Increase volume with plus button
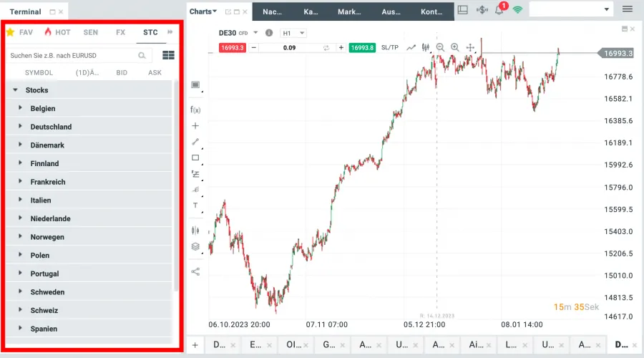Viewport: 644px width, 358px height. point(341,48)
